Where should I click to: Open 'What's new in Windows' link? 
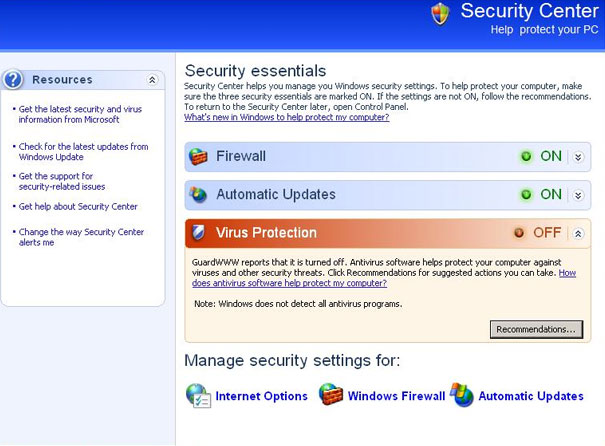click(287, 117)
